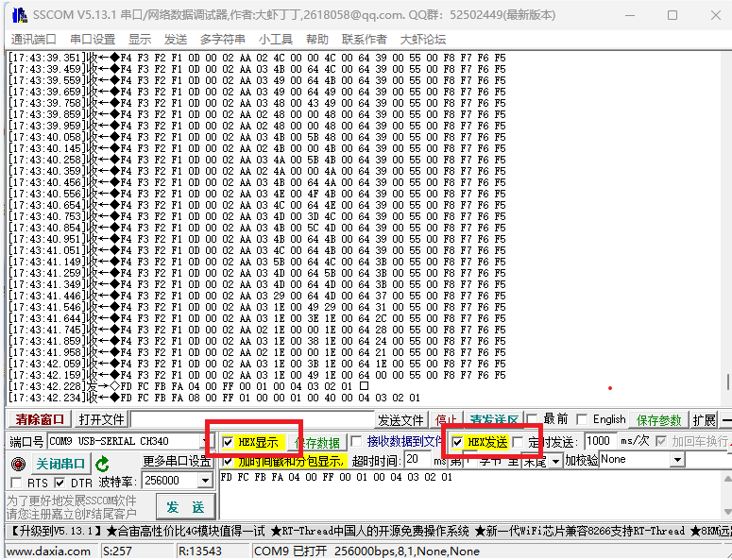Open the 帮助 menu

coord(317,40)
